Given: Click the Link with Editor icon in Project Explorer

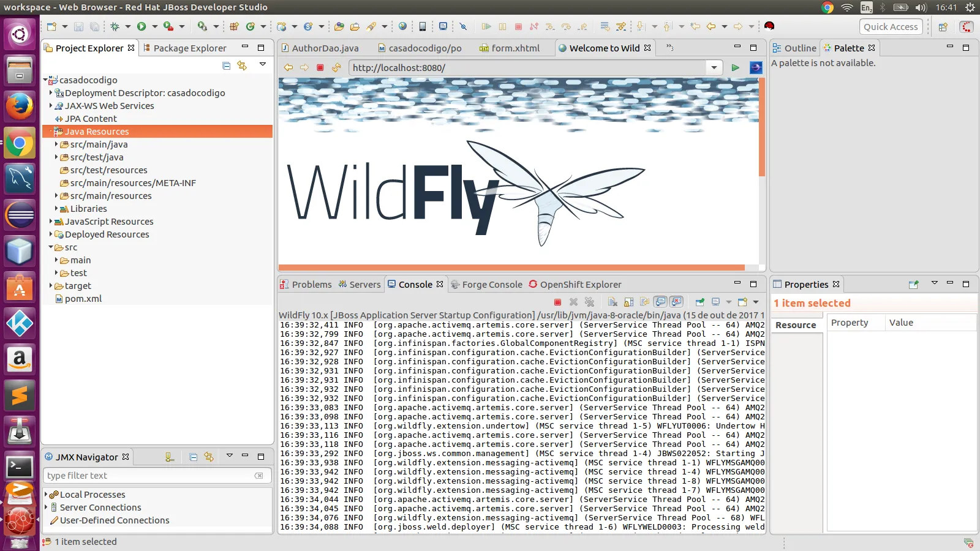Looking at the screenshot, I should click(242, 66).
